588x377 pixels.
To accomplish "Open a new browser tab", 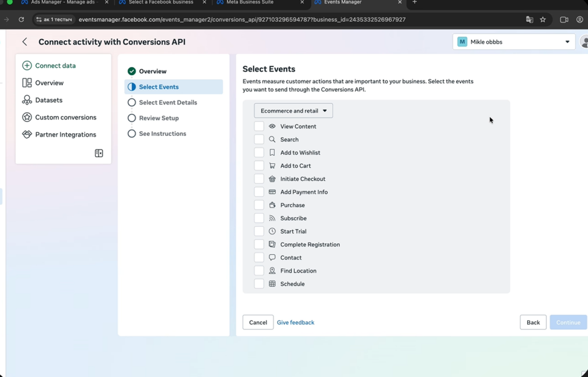I will tap(415, 2).
